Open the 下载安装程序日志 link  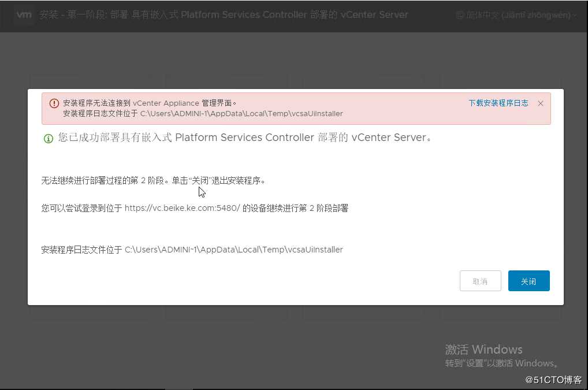tap(498, 103)
